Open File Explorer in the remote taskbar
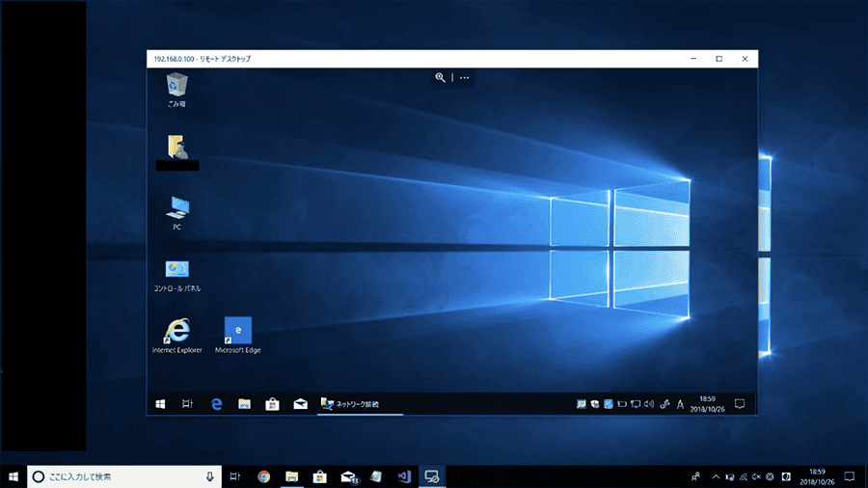 pos(244,404)
